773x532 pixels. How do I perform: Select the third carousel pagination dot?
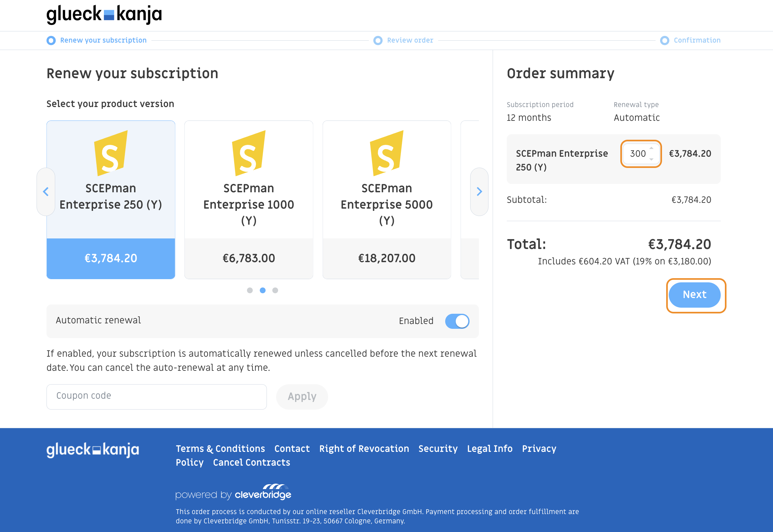[275, 290]
